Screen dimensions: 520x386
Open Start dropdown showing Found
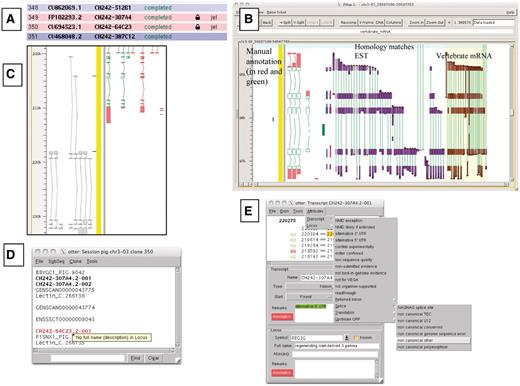310,296
